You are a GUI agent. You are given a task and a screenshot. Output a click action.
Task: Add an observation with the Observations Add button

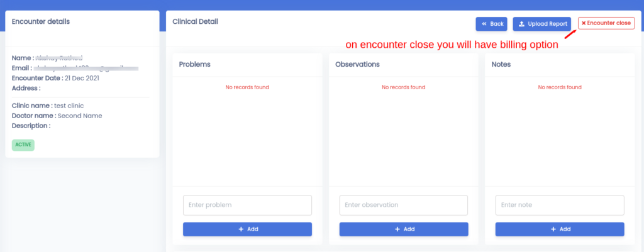click(x=403, y=229)
